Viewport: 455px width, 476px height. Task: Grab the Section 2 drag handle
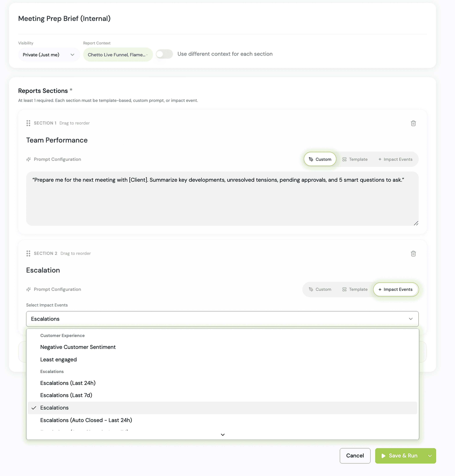28,254
